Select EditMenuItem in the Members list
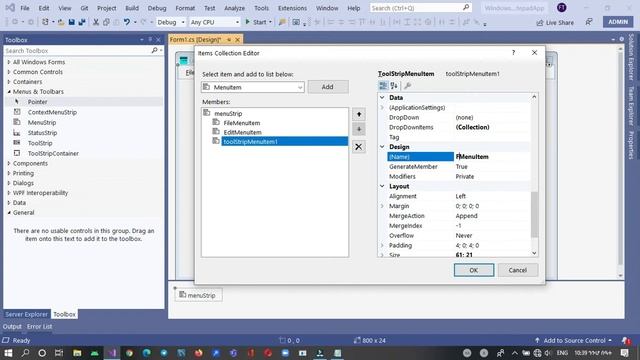 tap(242, 132)
